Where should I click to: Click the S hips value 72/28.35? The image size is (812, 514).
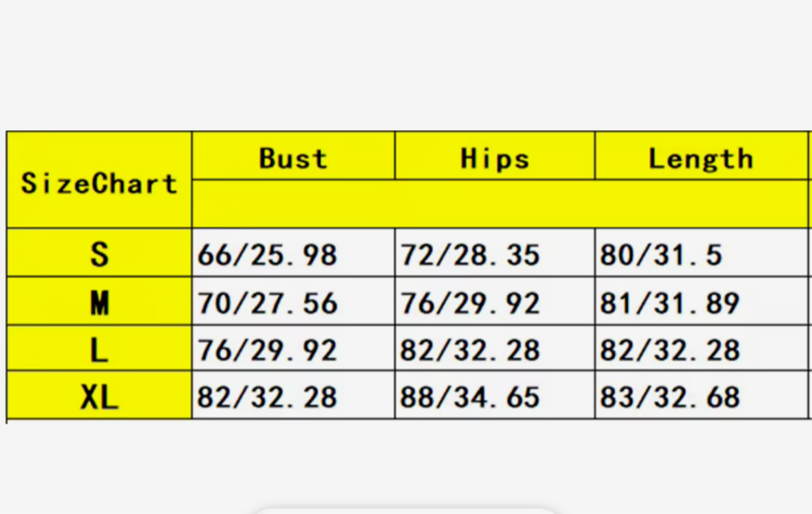point(470,254)
